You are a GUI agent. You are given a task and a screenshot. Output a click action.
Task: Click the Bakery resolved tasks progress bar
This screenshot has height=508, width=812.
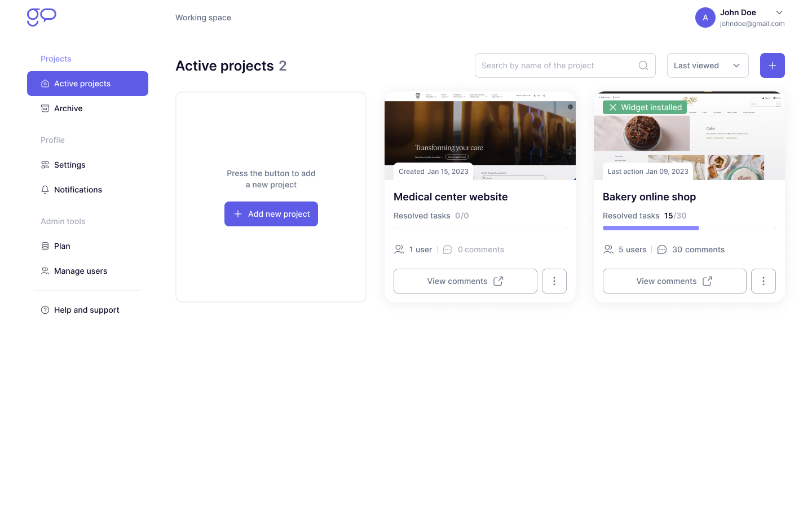pyautogui.click(x=689, y=228)
